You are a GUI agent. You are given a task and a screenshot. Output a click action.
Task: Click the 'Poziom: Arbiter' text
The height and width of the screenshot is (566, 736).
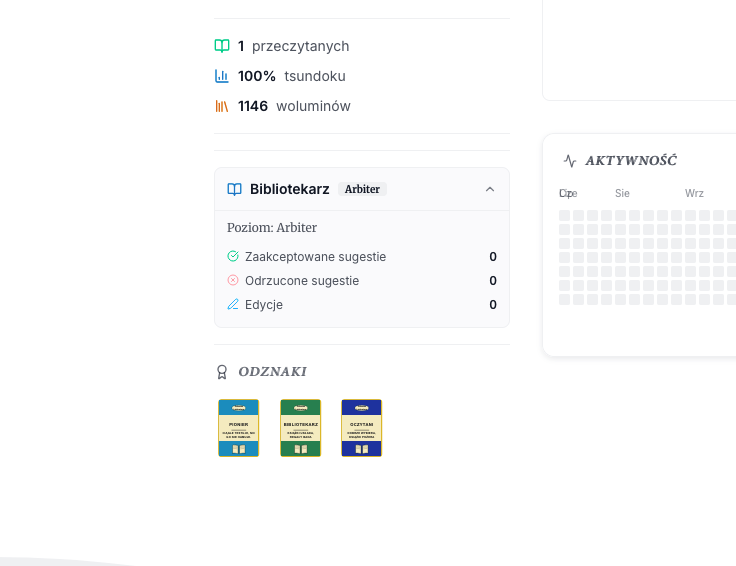pos(272,228)
